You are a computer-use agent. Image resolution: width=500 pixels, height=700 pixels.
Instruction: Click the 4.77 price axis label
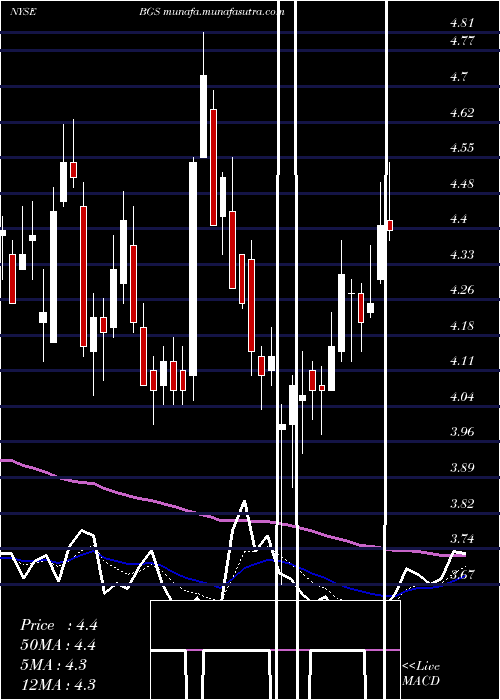pyautogui.click(x=462, y=41)
